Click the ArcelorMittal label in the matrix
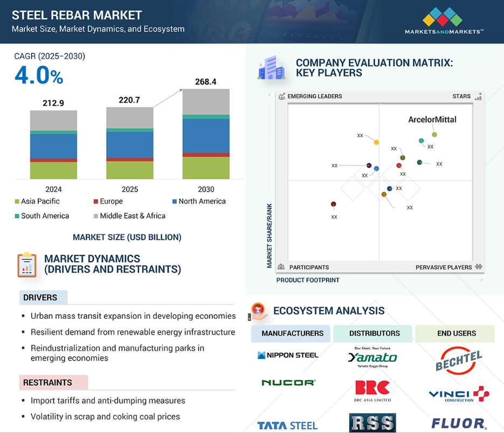This screenshot has height=433, width=504. pos(432,120)
